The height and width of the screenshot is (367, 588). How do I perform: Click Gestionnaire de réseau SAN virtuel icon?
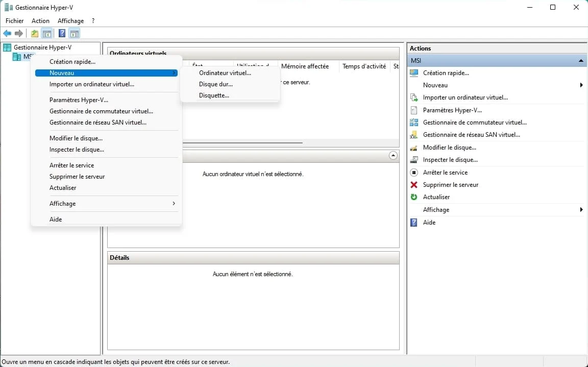pyautogui.click(x=414, y=135)
